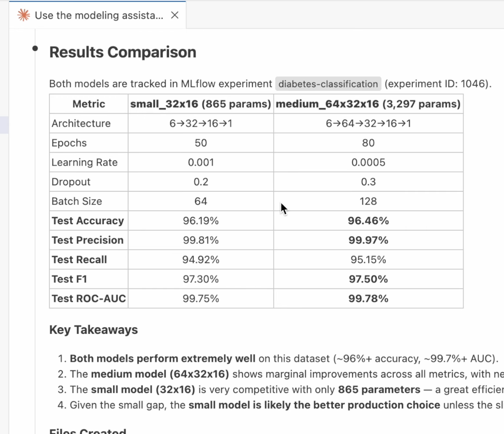Click the 'Learning Rate' row label
Viewport: 504px width, 434px height.
pyautogui.click(x=84, y=163)
